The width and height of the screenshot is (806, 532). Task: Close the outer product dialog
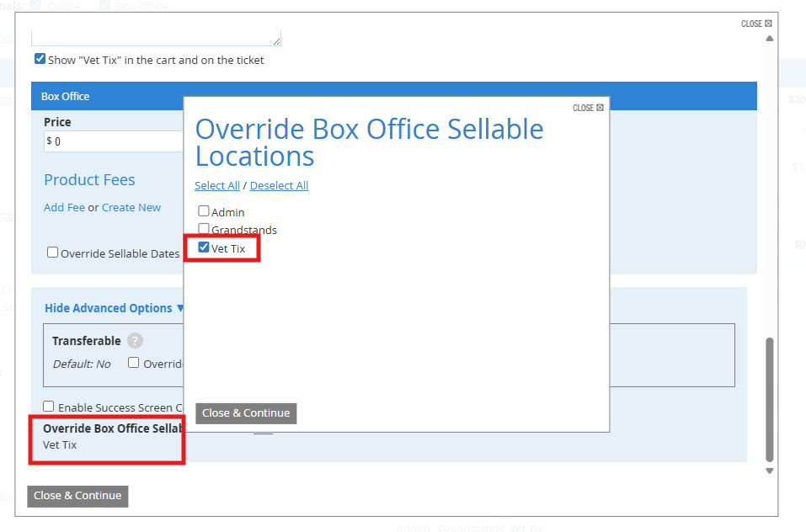[756, 24]
